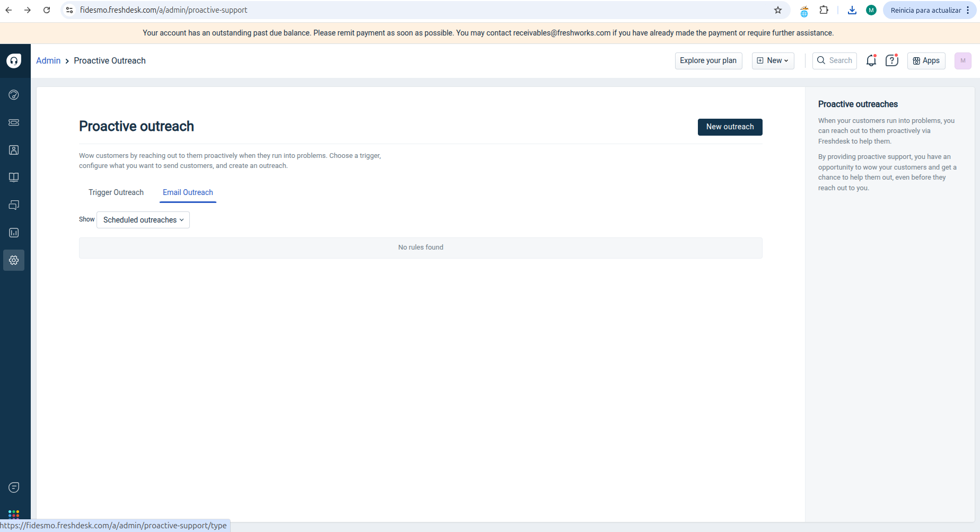Open the Apps button
This screenshot has height=532, width=980.
pyautogui.click(x=926, y=60)
